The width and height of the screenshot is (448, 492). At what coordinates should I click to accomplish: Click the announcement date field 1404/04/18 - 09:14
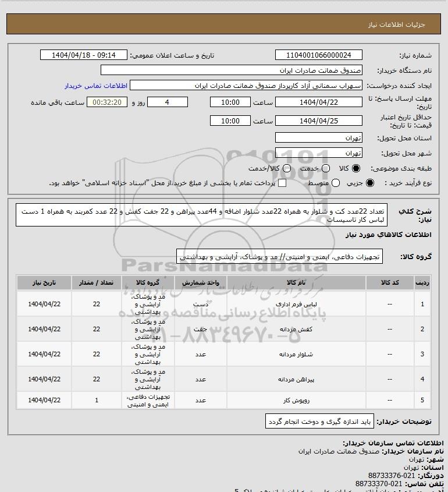point(84,55)
